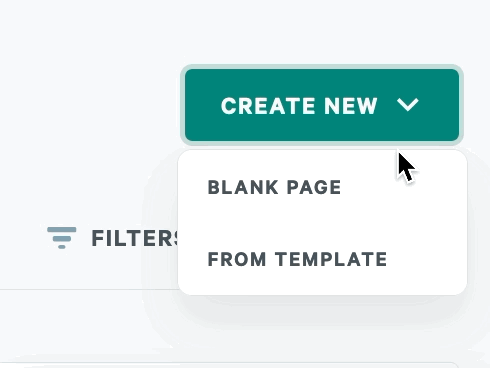Create a blank page

[274, 187]
